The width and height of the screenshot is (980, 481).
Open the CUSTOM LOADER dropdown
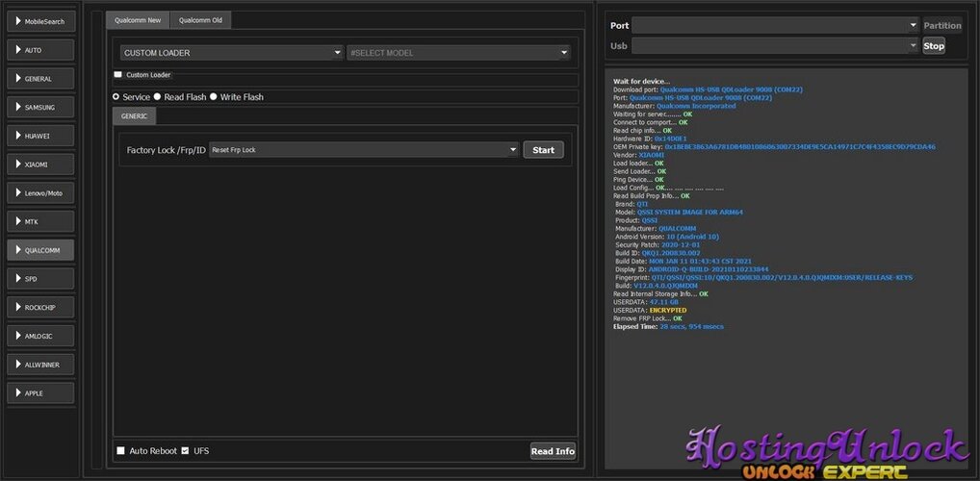[x=232, y=53]
